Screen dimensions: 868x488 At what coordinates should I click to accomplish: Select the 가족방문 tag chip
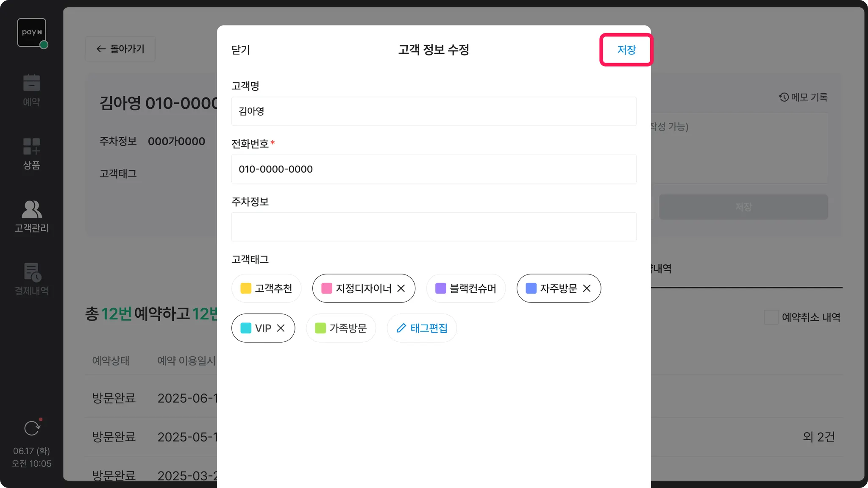(341, 328)
